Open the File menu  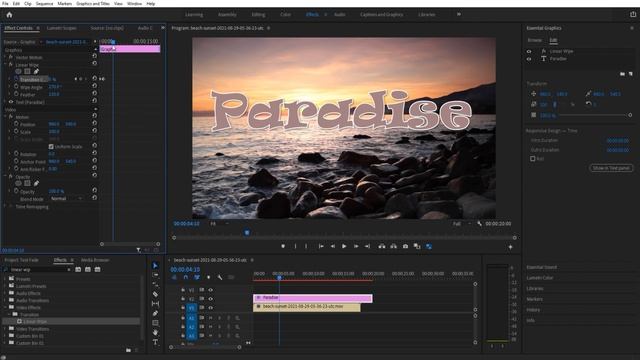click(x=5, y=3)
